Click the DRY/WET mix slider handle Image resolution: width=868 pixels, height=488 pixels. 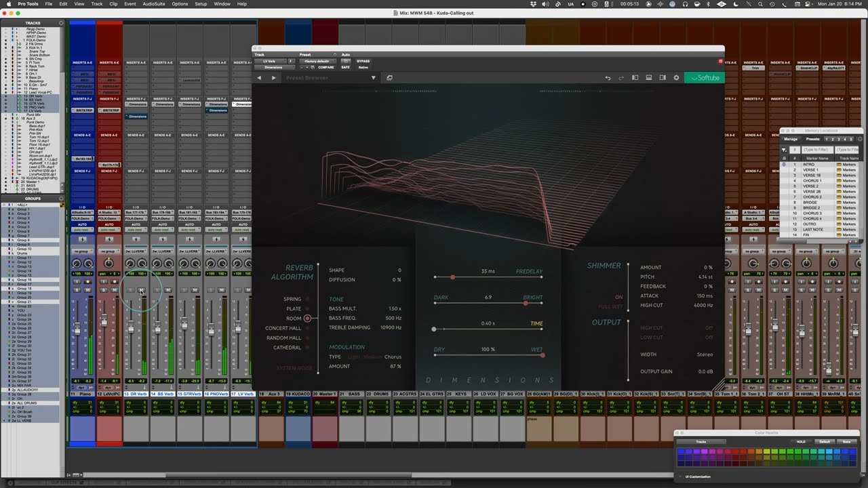point(542,355)
